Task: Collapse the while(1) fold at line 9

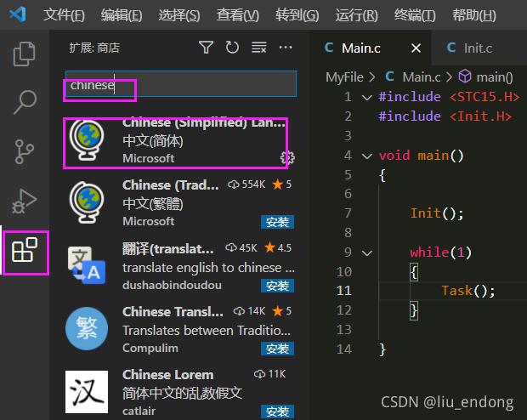Action: 366,253
